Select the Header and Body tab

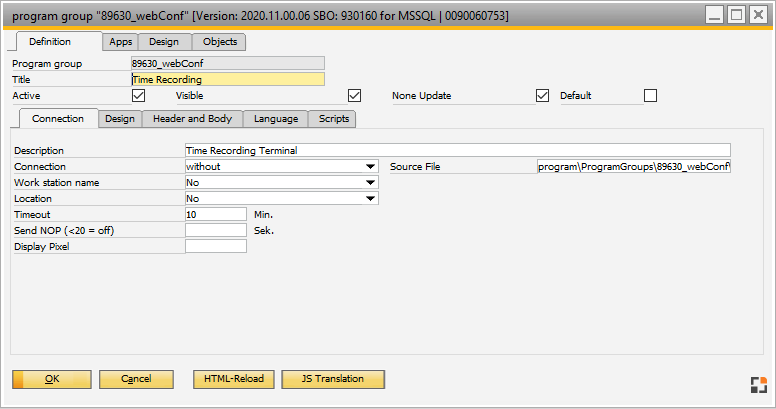(x=192, y=119)
